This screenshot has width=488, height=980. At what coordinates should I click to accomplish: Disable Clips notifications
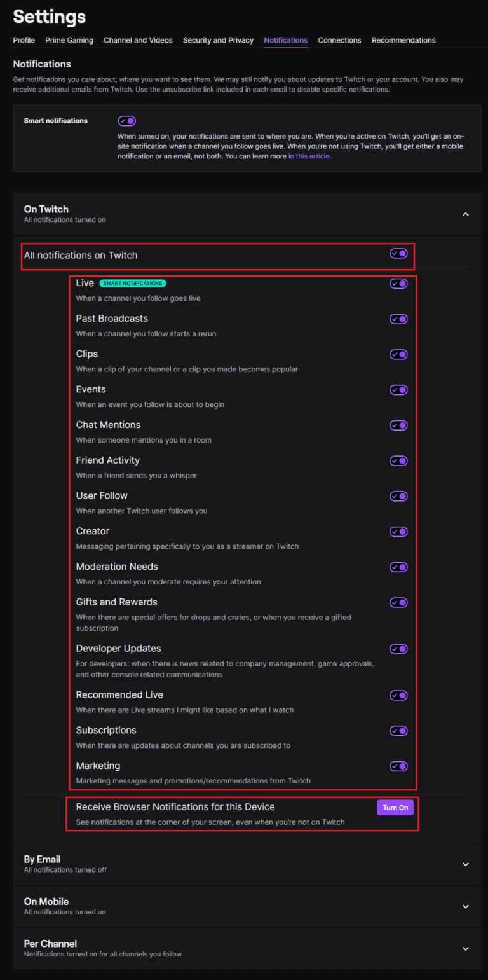pyautogui.click(x=398, y=354)
